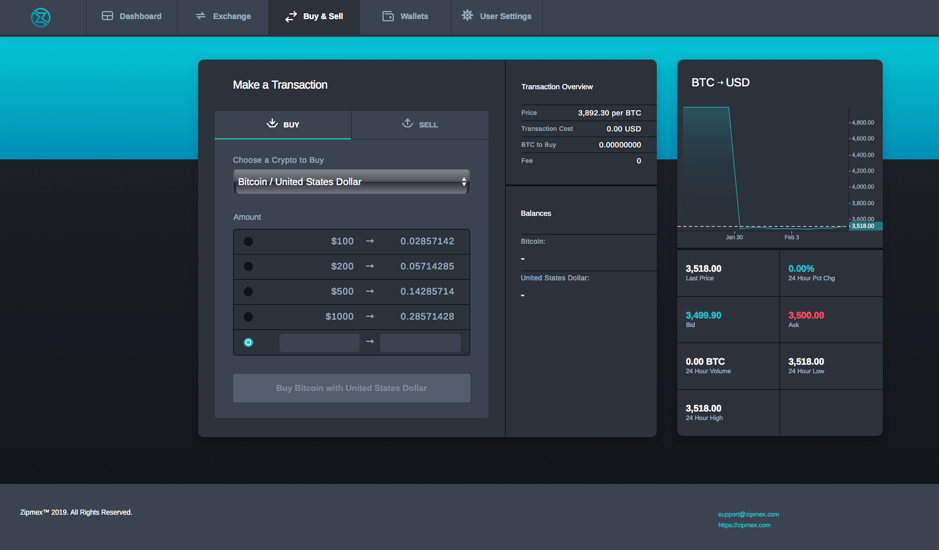Click the Zipmex logo icon
The height and width of the screenshot is (550, 939).
coord(40,17)
